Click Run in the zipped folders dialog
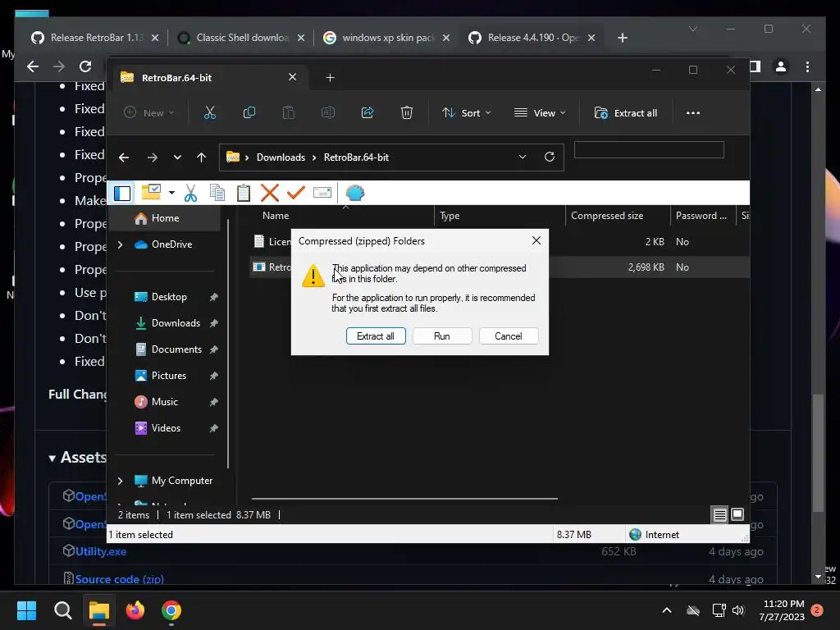 [x=442, y=336]
